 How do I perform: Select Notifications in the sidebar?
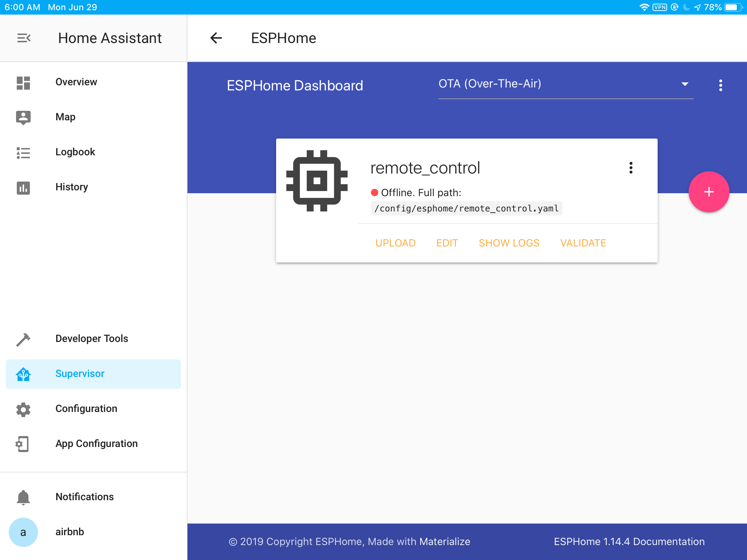click(93, 497)
